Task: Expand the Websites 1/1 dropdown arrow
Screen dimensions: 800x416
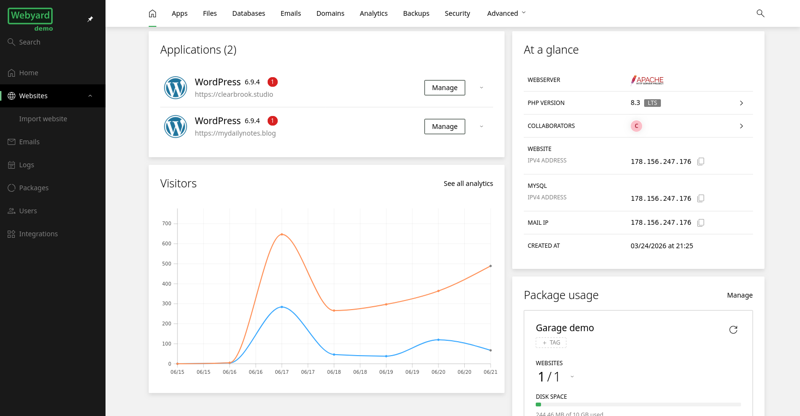Action: click(572, 377)
